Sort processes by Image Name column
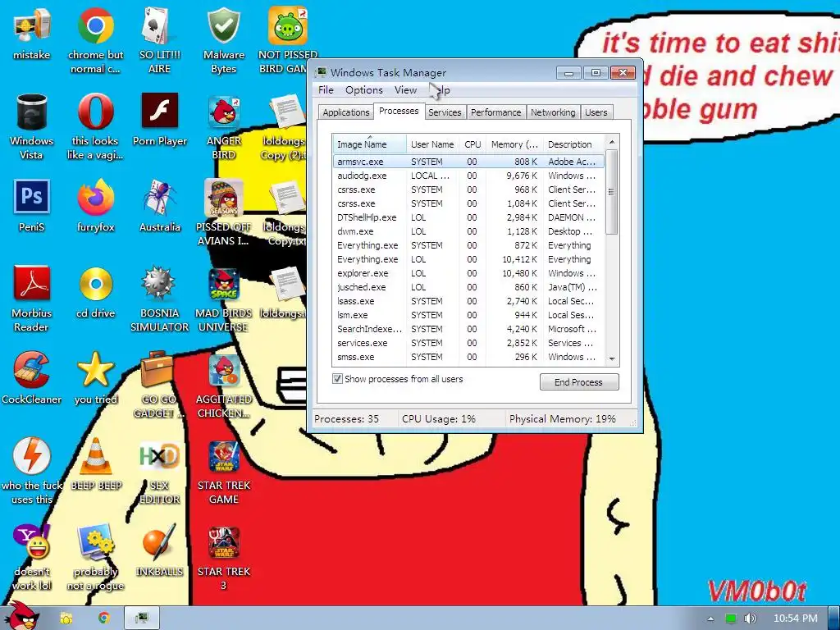This screenshot has width=840, height=630. (x=369, y=144)
